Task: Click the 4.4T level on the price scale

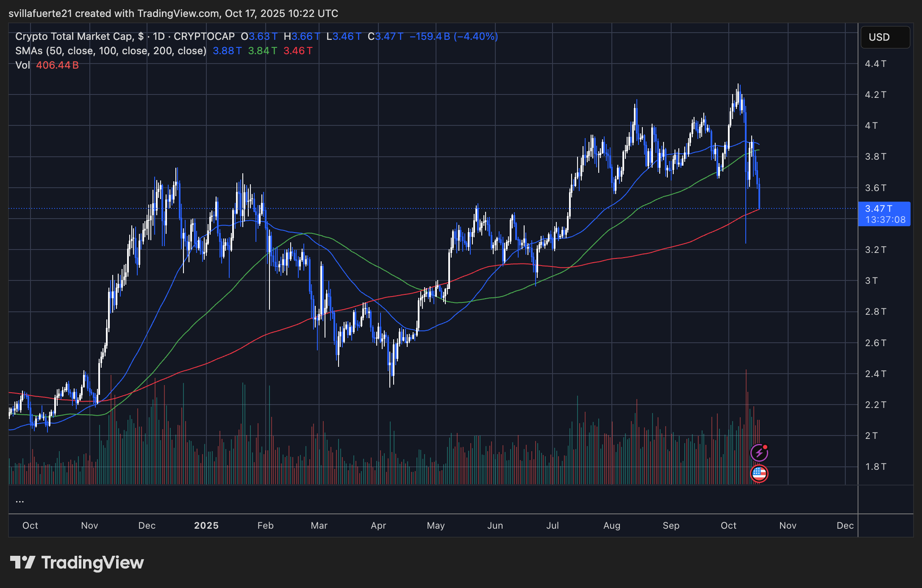Action: point(875,64)
